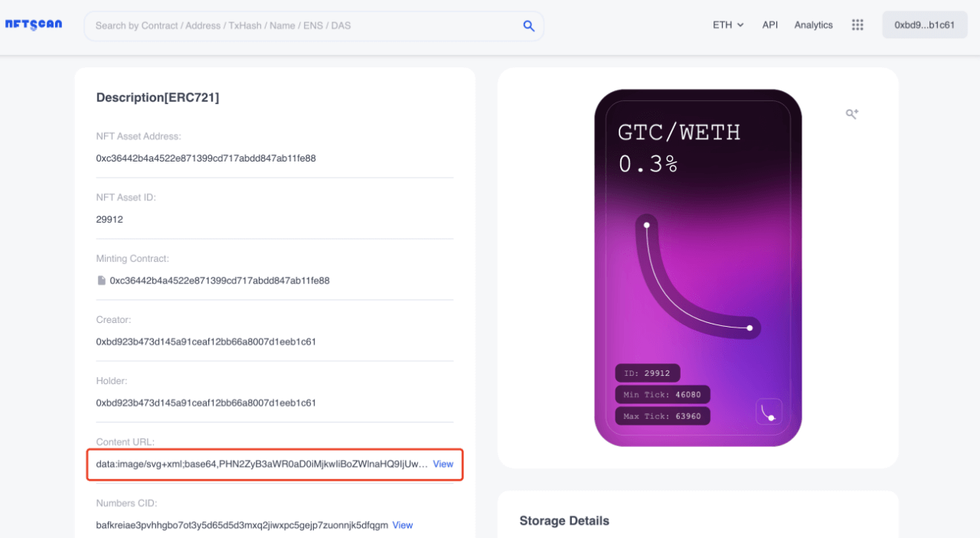This screenshot has width=980, height=538.
Task: Click the blue search magnifier icon
Action: click(528, 25)
